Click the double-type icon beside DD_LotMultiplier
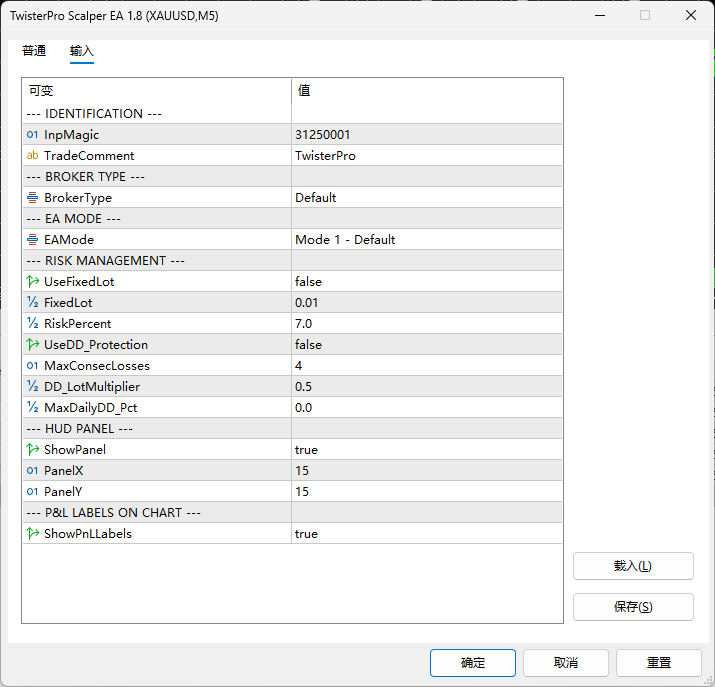 point(32,387)
